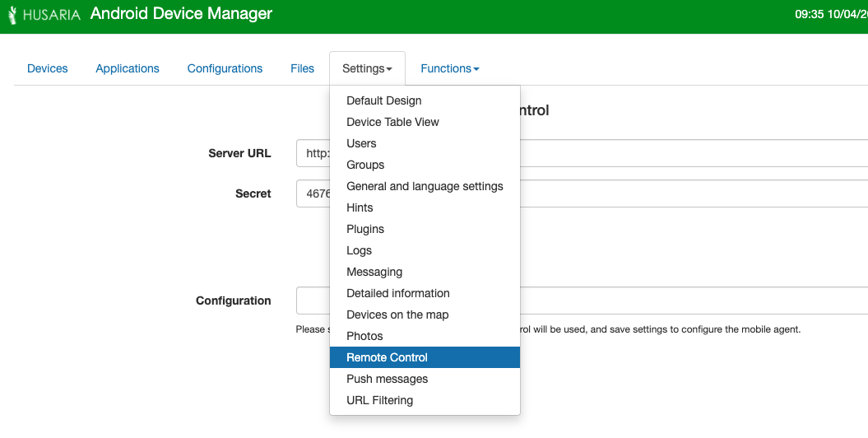Open Plugins from the Settings menu
This screenshot has height=438, width=868.
[x=425, y=229]
